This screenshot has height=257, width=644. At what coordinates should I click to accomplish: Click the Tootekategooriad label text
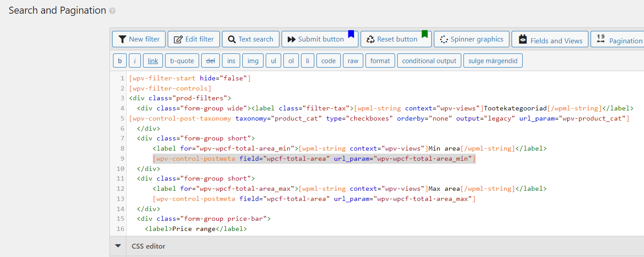516,108
